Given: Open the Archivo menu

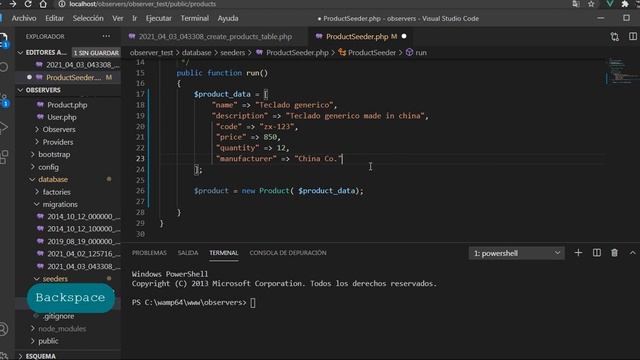Looking at the screenshot, I should coord(24,18).
